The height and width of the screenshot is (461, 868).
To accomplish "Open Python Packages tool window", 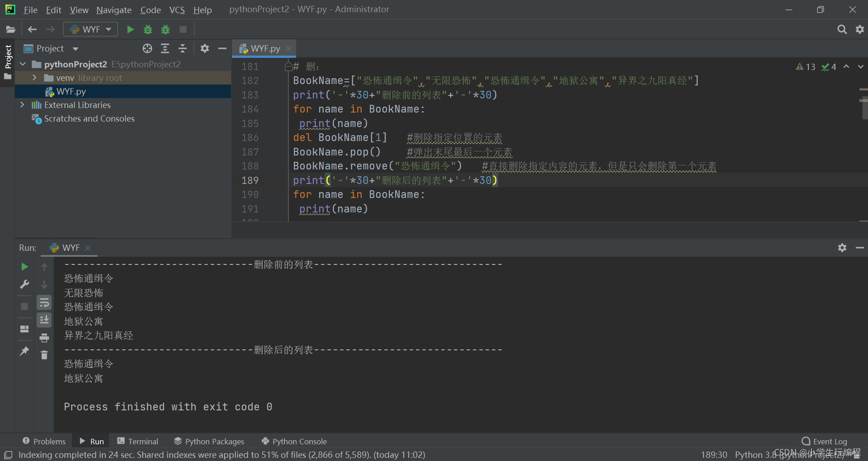I will point(209,441).
